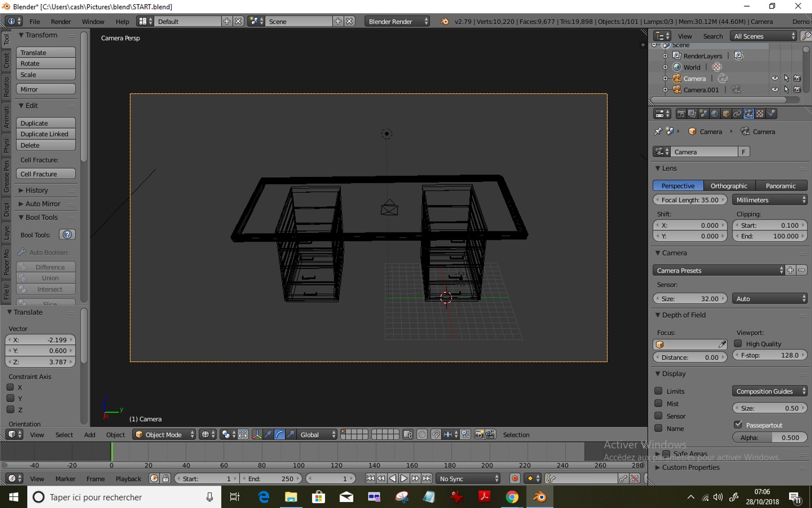Open the File menu
812x508 pixels.
point(35,21)
